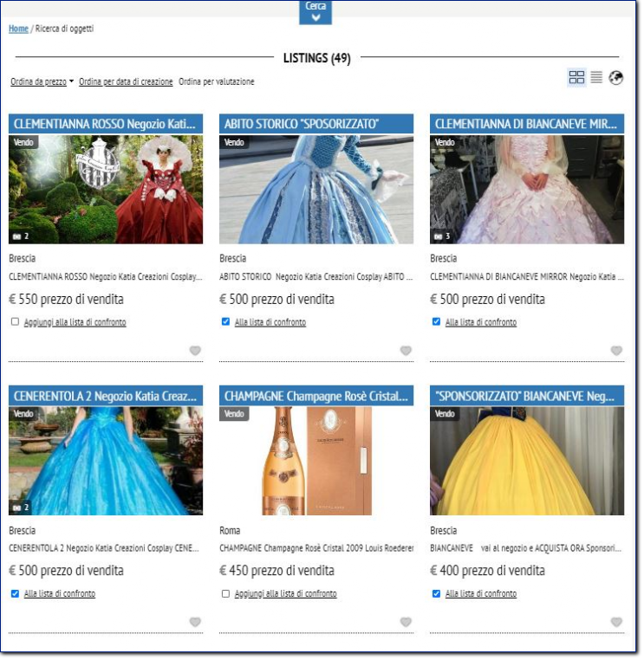Open the Ordina da prezzo dropdown
The image size is (644, 660).
[42, 82]
